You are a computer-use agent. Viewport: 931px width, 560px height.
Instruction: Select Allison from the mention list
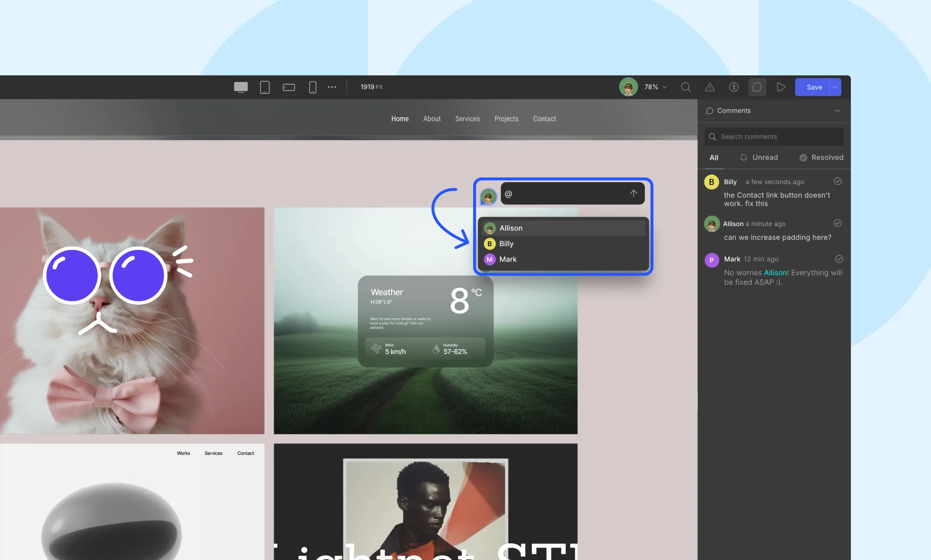[x=564, y=228]
